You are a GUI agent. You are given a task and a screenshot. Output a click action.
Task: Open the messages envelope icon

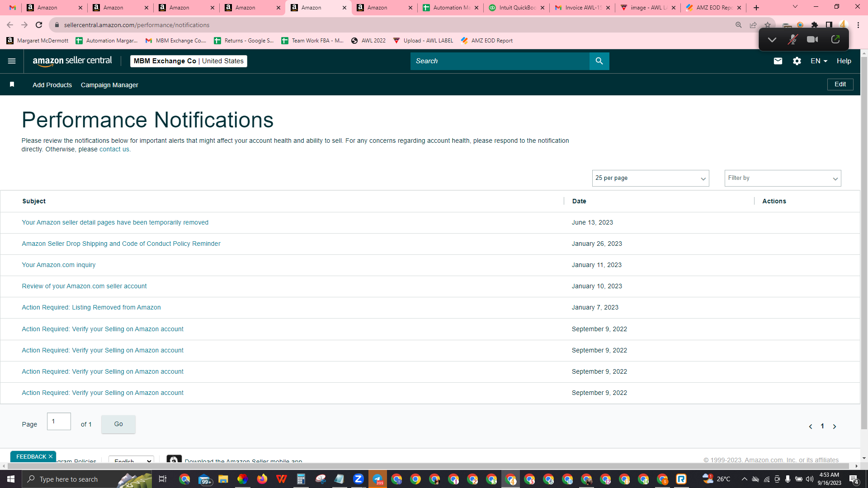(x=778, y=61)
